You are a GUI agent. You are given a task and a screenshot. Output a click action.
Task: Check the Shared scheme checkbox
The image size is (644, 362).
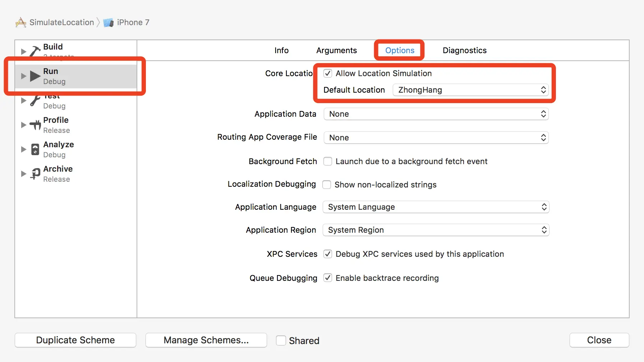pyautogui.click(x=281, y=340)
